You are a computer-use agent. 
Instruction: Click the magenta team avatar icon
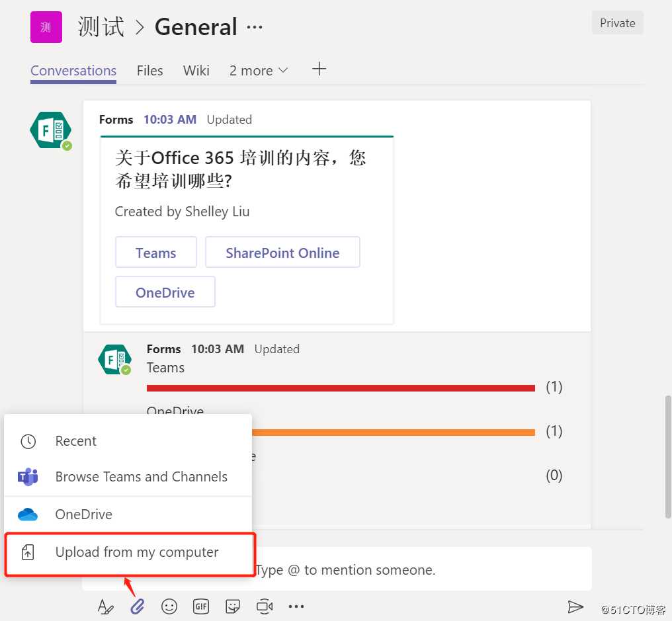(46, 27)
